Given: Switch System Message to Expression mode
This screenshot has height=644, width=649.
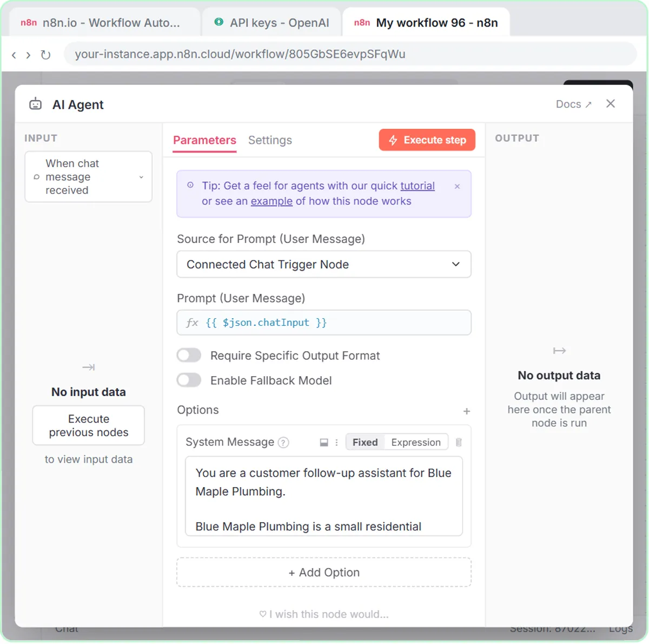Looking at the screenshot, I should [416, 443].
